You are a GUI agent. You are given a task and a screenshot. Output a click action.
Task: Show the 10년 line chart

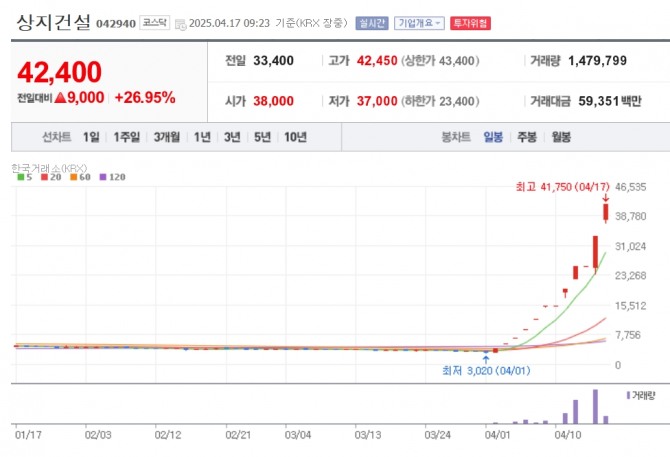(x=295, y=137)
